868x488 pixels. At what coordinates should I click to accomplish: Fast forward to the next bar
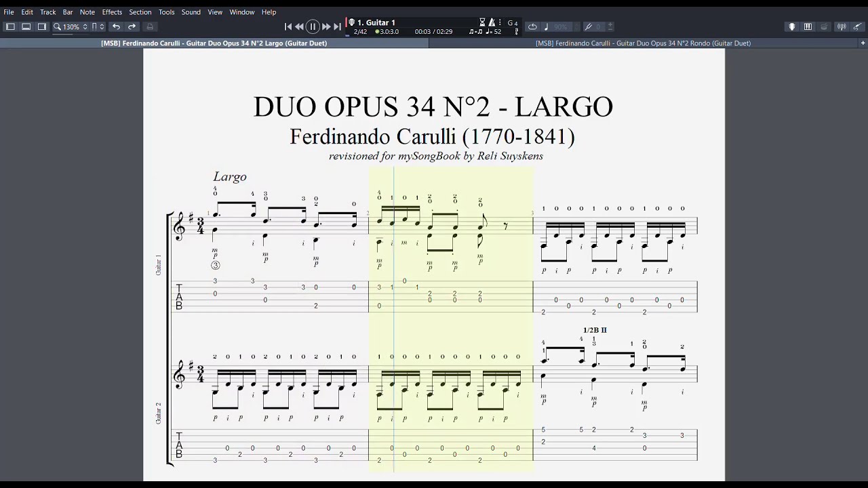tap(326, 26)
